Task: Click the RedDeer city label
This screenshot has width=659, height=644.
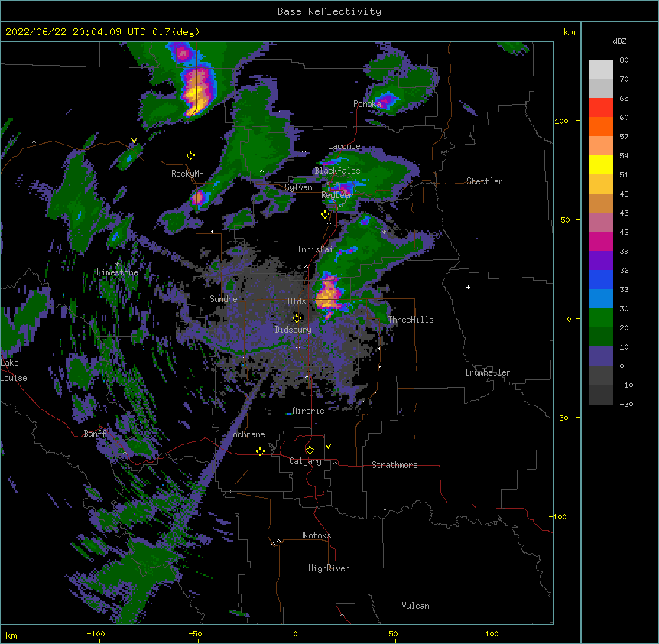Action: (337, 195)
